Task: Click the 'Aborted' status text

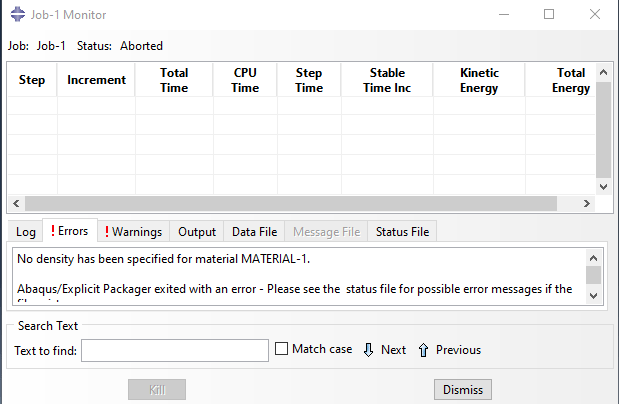Action: 141,46
